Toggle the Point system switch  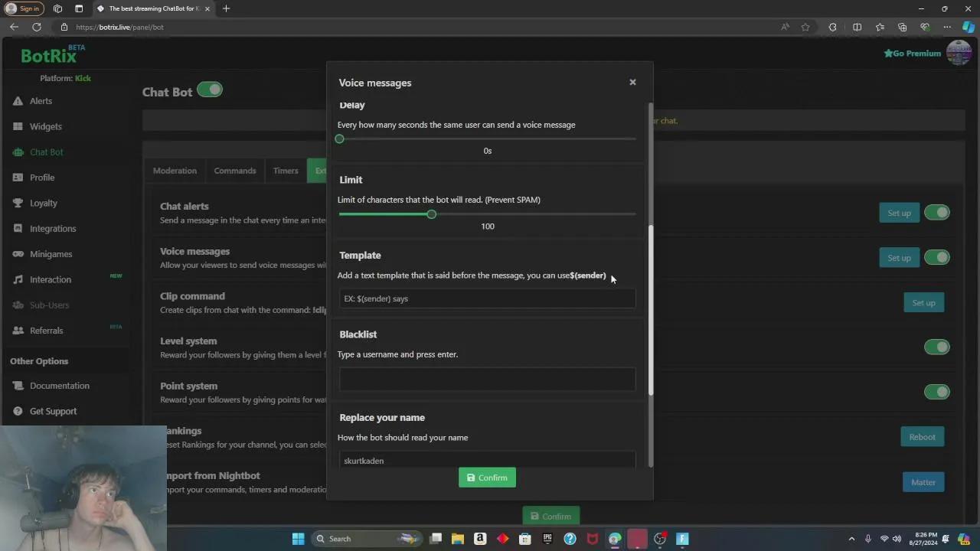click(x=936, y=392)
